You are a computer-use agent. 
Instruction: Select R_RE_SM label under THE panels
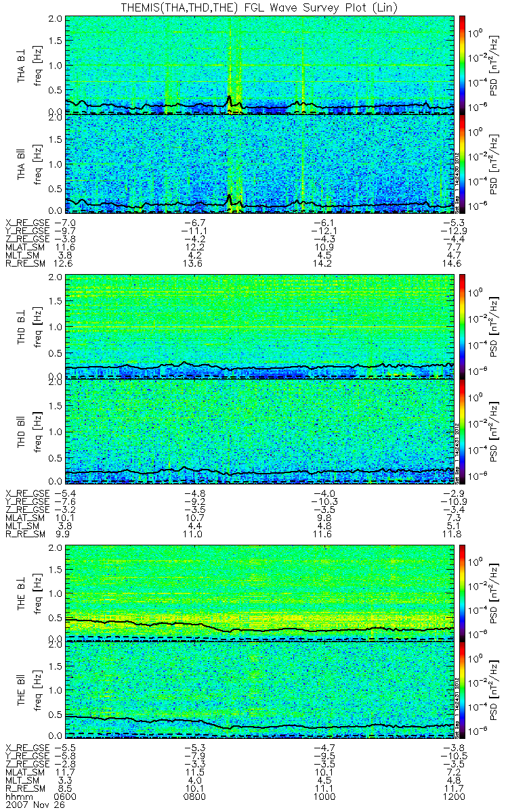tap(24, 788)
